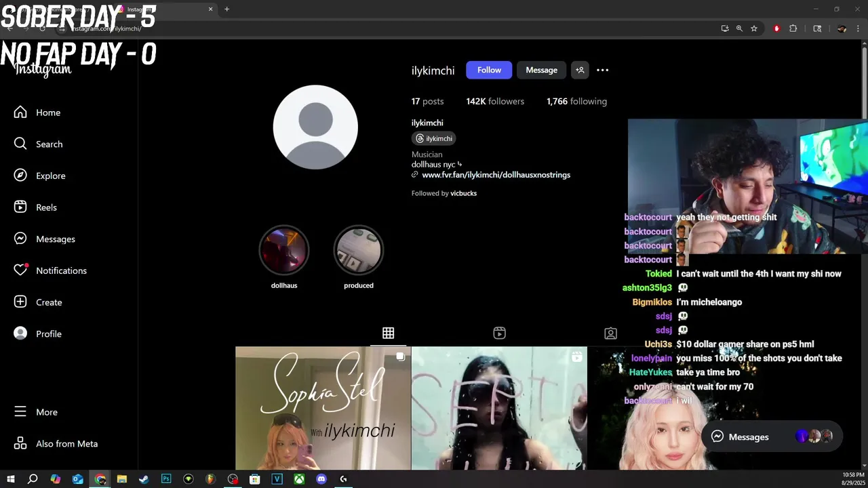Open Logitech G HUB from the taskbar
868x488 pixels.
(x=343, y=479)
